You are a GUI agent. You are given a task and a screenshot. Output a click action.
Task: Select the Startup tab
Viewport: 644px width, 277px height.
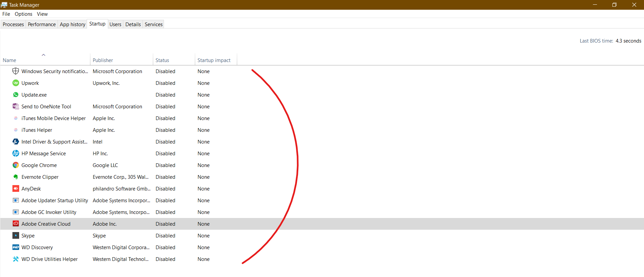(97, 24)
